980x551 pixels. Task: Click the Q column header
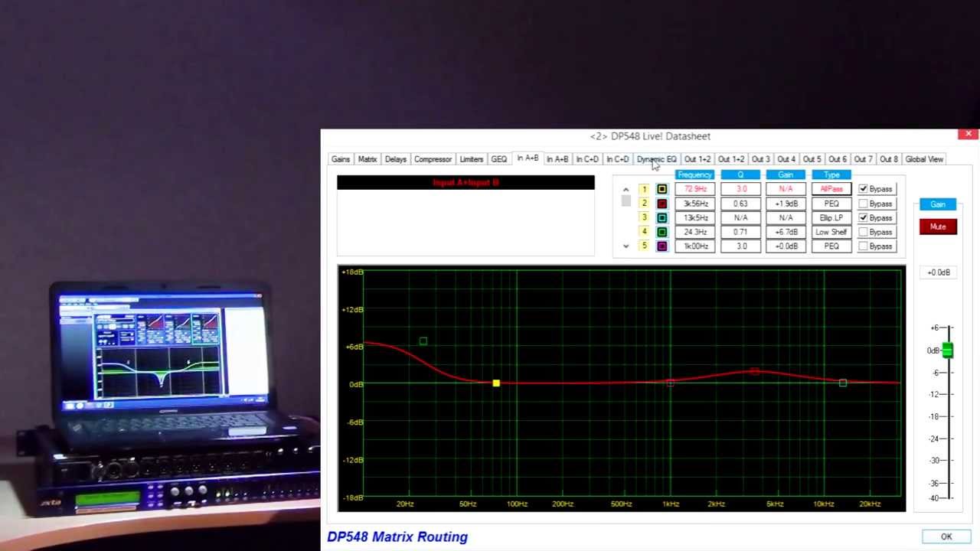740,175
